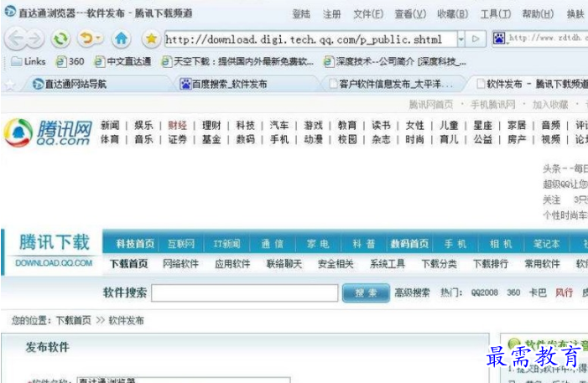
Task: Open the 应用软件 sub-navigation item
Action: [x=232, y=264]
